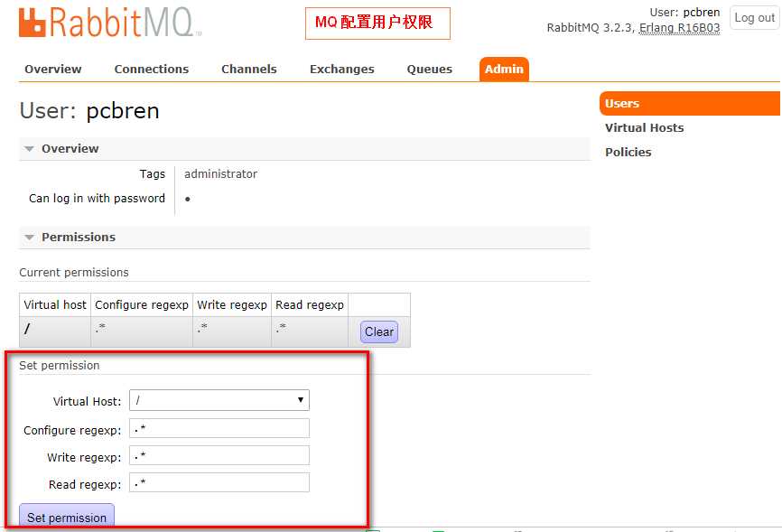Focus the Configure regexp input field
This screenshot has width=782, height=532.
[219, 428]
